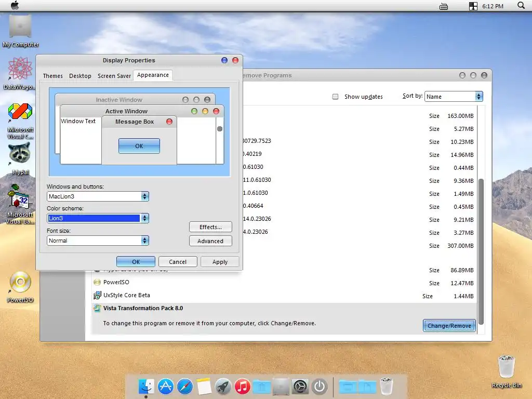Open the keyboard icon in menu bar
The height and width of the screenshot is (399, 532).
tap(444, 6)
